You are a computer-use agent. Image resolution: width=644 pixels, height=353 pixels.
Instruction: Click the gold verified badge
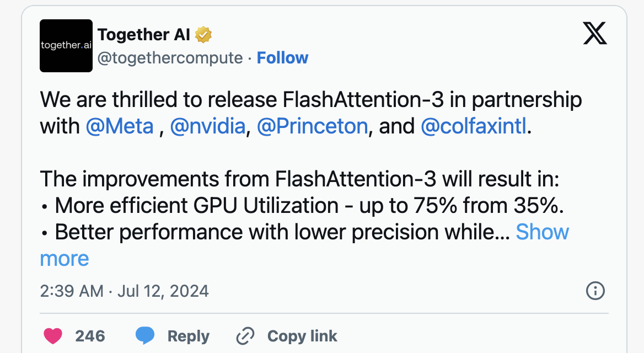[x=203, y=35]
